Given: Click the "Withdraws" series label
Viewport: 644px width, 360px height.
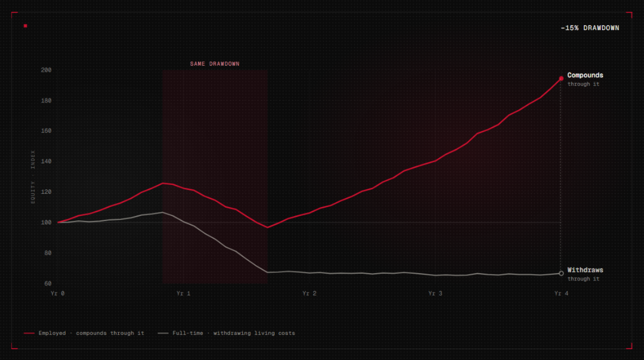Looking at the screenshot, I should pyautogui.click(x=585, y=270).
